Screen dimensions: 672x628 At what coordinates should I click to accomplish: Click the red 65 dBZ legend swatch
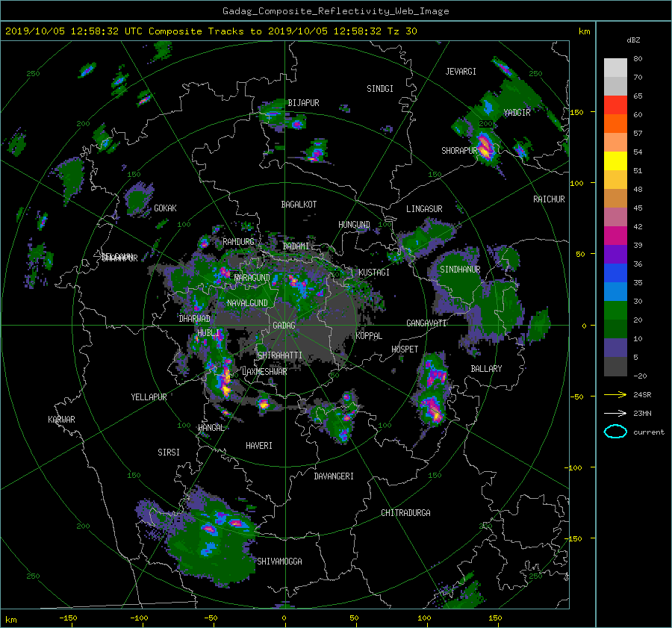click(615, 105)
